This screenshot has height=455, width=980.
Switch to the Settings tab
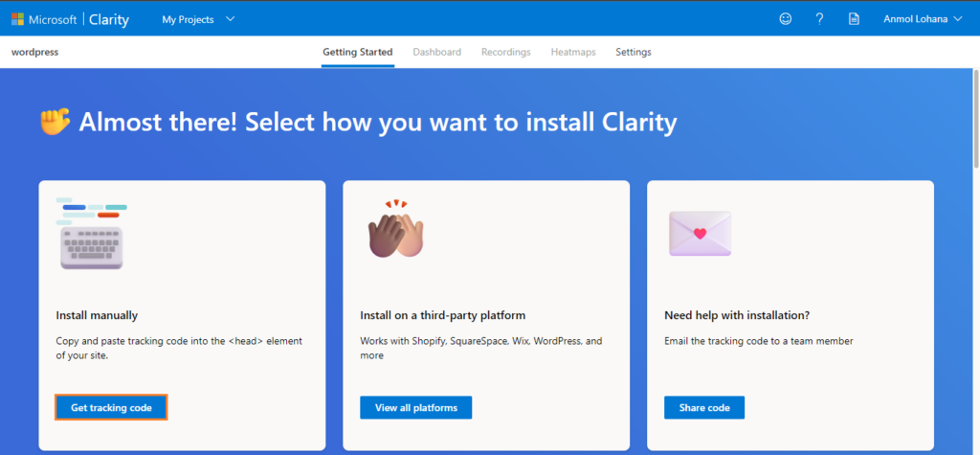click(x=634, y=52)
